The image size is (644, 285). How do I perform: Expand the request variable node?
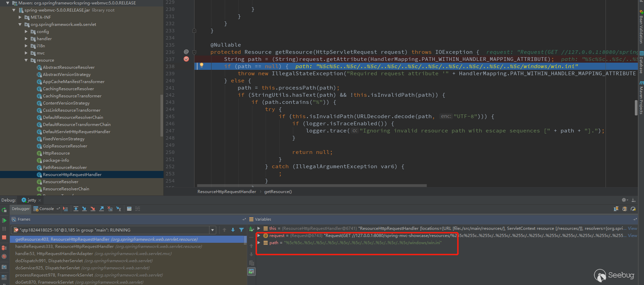tap(259, 236)
